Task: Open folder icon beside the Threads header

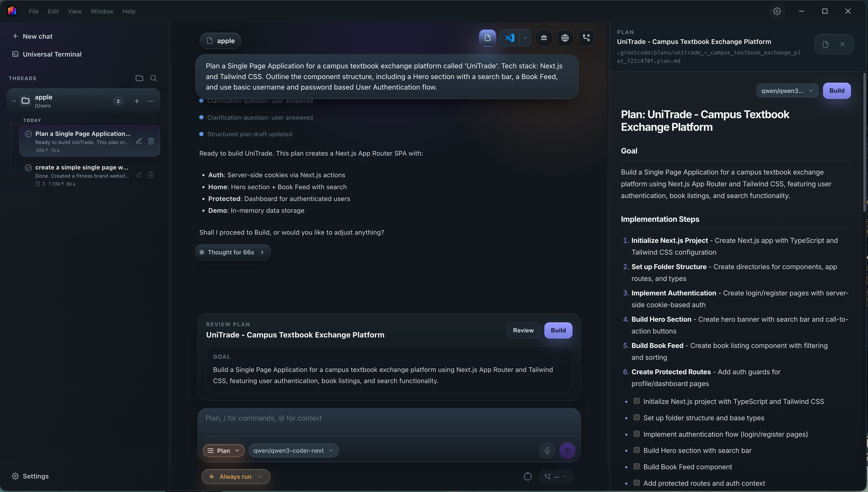Action: click(139, 78)
